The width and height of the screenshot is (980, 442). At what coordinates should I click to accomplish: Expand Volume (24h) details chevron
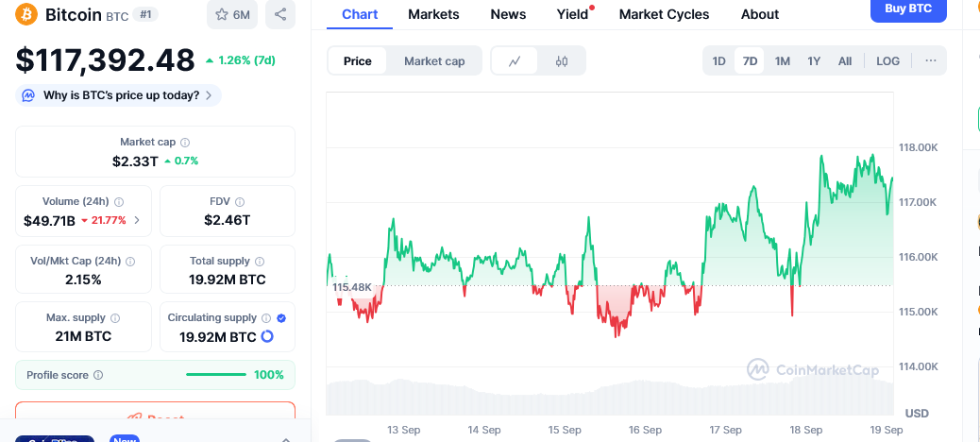[x=137, y=220]
